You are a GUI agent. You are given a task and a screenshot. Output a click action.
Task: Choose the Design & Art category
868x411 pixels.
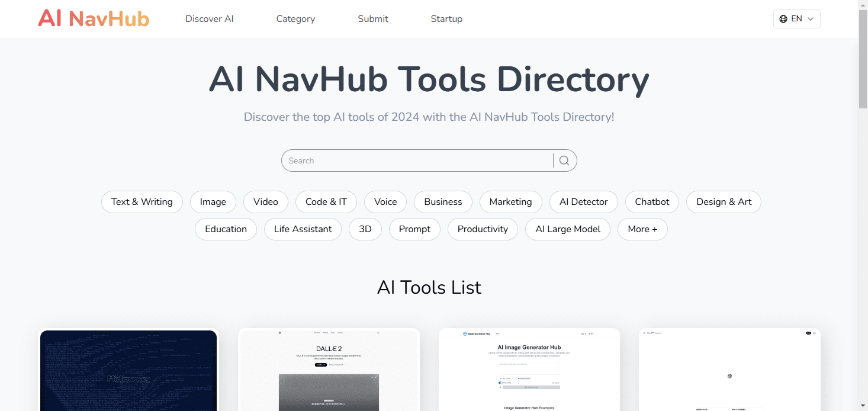(x=724, y=202)
